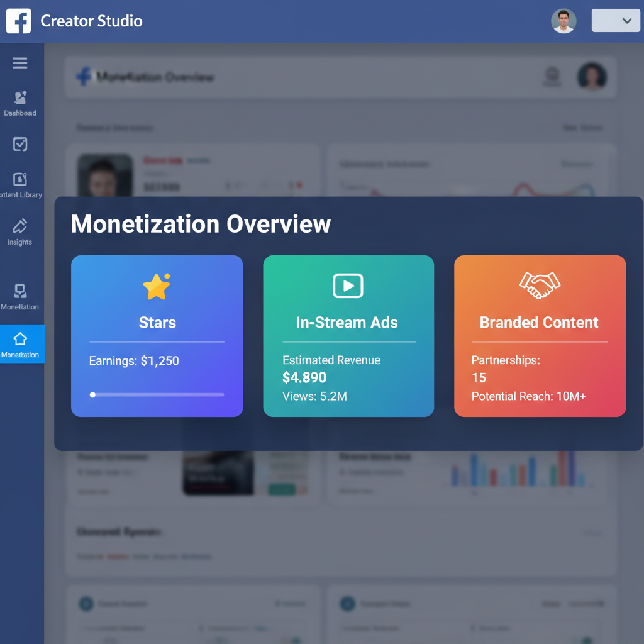Click the Partnerships 15 value
This screenshot has height=644, width=644.
click(479, 377)
